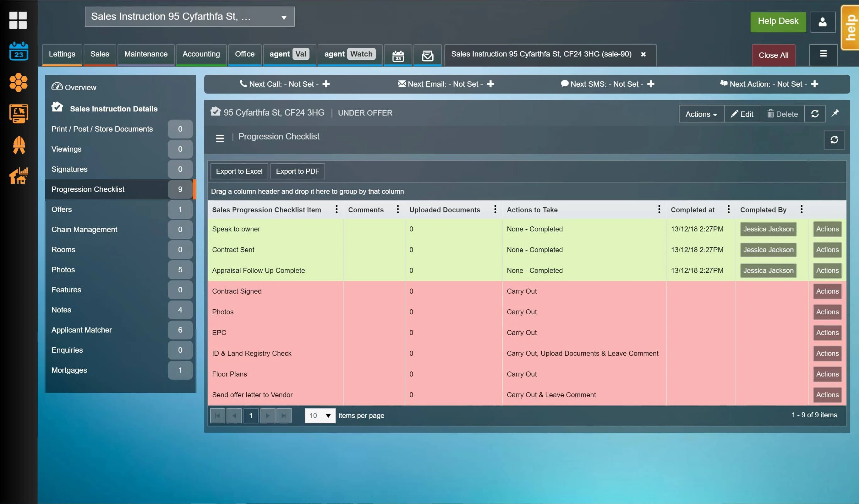The image size is (859, 504).
Task: Add next call with plus icon
Action: point(326,84)
